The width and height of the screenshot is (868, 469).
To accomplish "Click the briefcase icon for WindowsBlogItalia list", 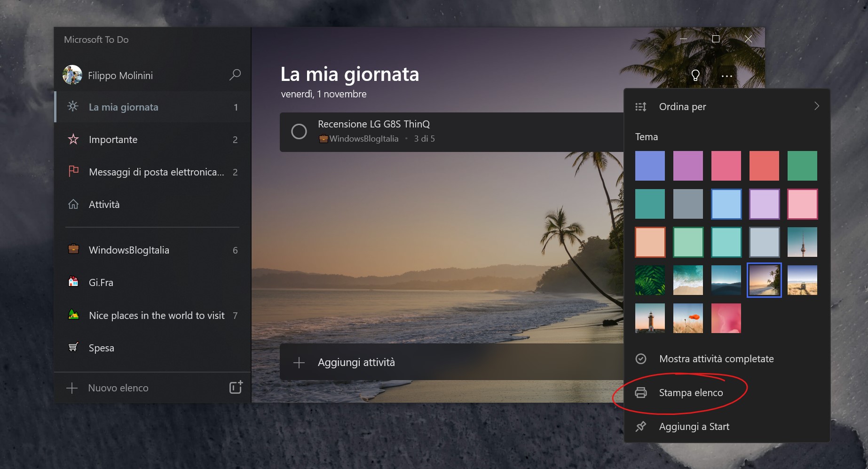I will tap(73, 249).
